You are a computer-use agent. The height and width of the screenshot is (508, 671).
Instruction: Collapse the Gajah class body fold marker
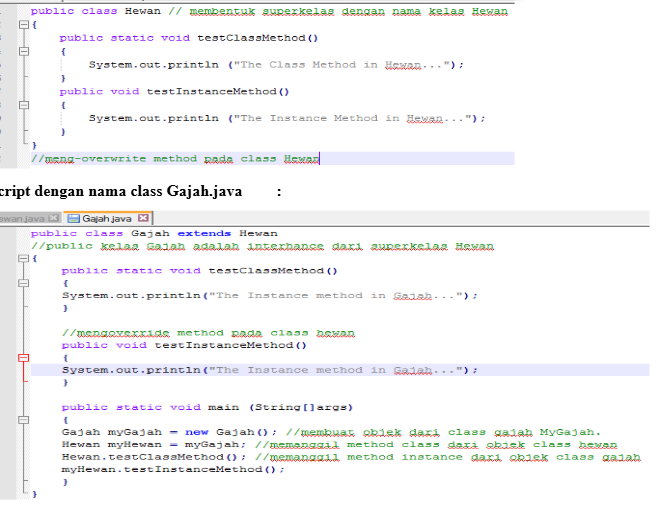(24, 258)
